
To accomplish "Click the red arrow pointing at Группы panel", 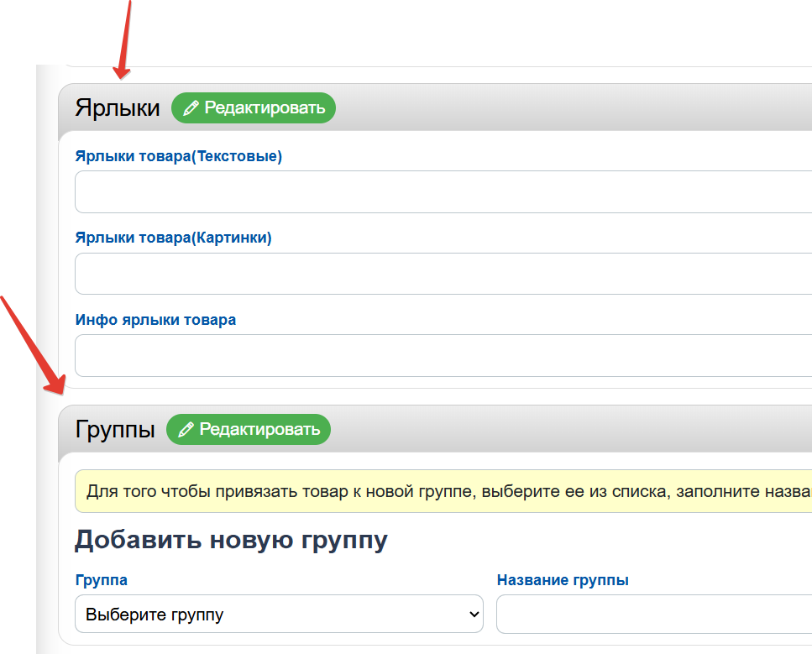I will [x=34, y=346].
